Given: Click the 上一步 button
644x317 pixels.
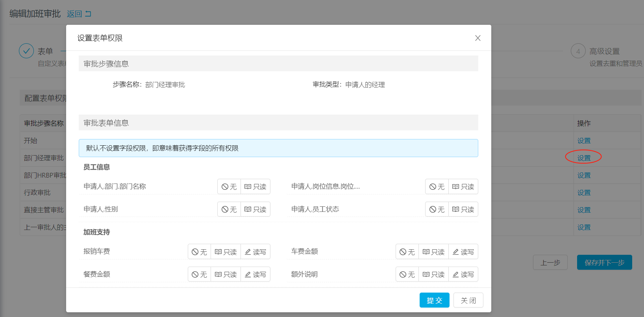Looking at the screenshot, I should [x=550, y=262].
